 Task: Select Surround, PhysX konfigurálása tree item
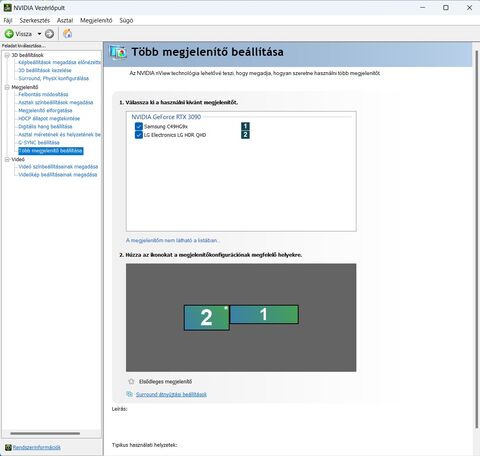point(54,78)
